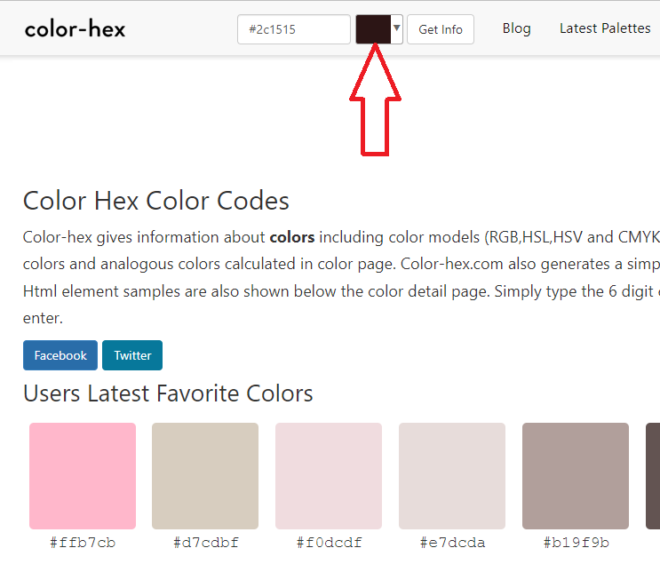Click the color-hex site logo

tap(75, 29)
